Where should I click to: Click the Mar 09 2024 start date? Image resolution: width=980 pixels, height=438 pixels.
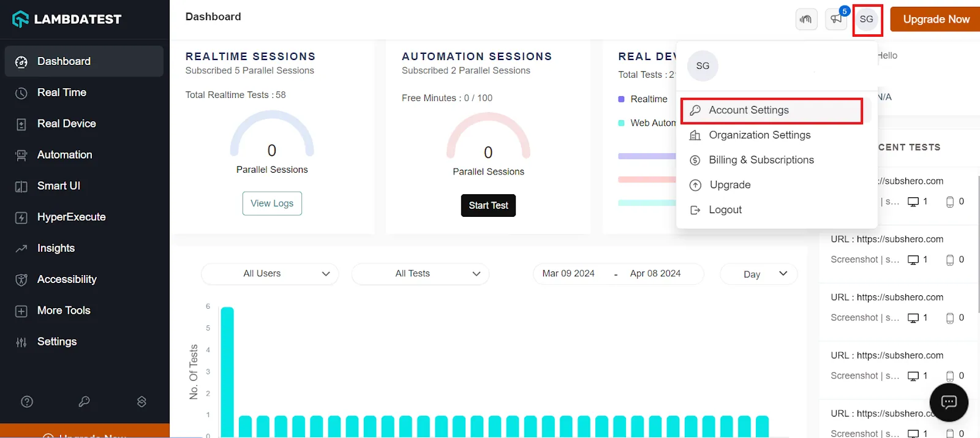click(x=568, y=274)
